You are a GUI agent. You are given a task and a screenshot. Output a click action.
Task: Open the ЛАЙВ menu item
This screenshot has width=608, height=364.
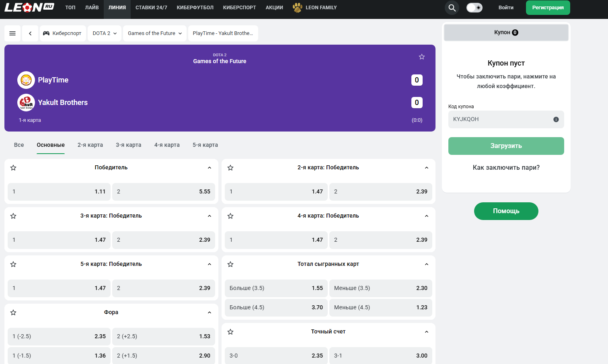[x=92, y=8]
